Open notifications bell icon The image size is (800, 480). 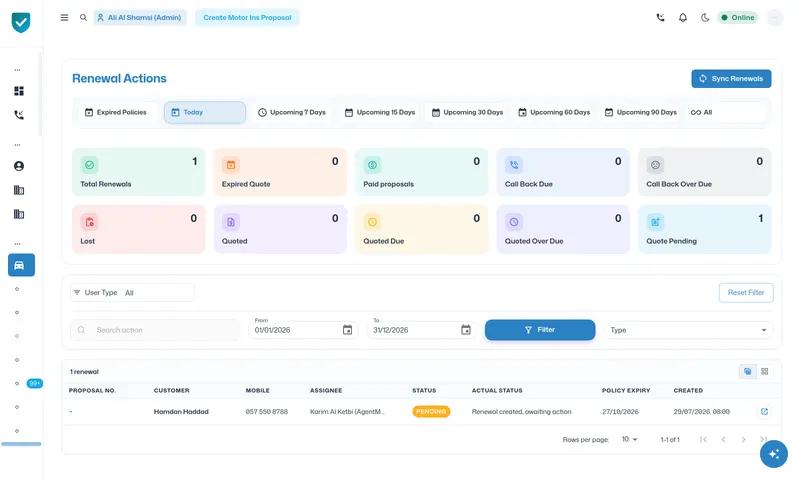point(683,17)
